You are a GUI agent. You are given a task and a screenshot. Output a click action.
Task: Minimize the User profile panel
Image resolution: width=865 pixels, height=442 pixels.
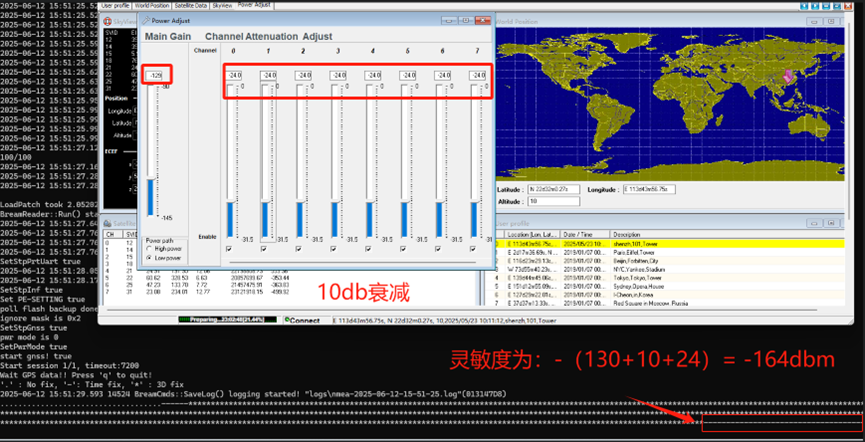point(816,223)
